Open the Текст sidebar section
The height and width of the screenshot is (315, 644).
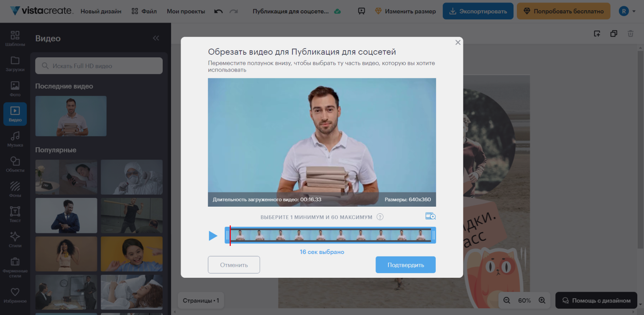click(x=15, y=214)
